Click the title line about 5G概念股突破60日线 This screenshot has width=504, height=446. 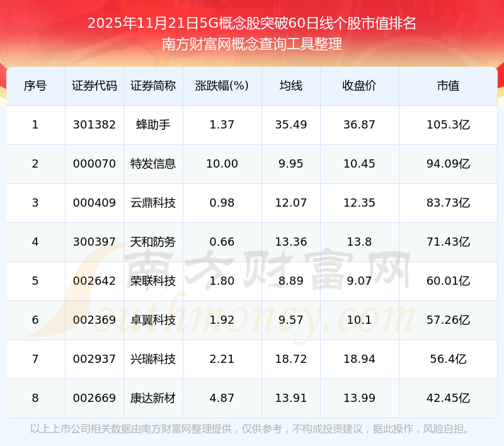point(251,23)
